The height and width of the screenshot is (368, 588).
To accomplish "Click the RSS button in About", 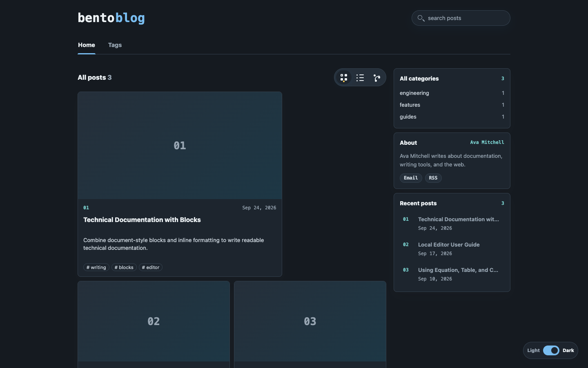I will coord(433,178).
